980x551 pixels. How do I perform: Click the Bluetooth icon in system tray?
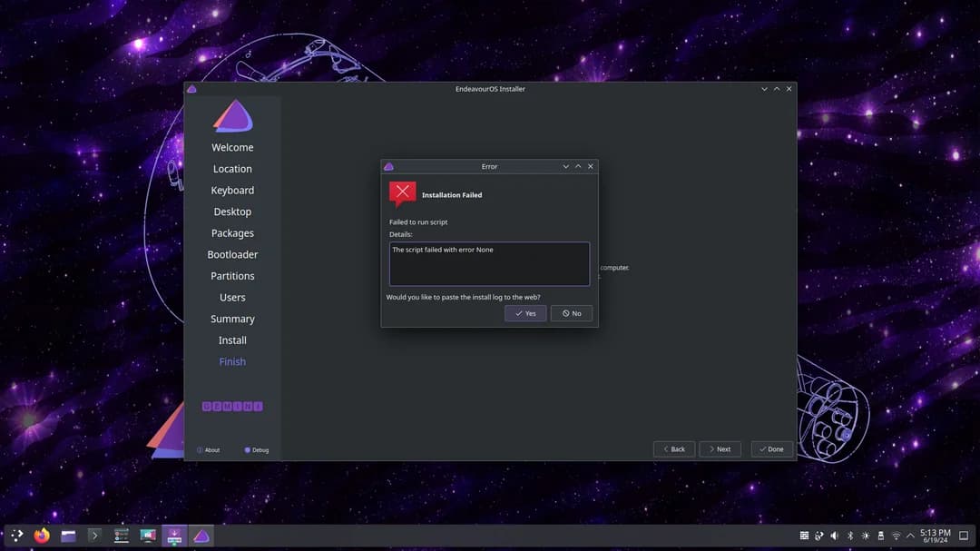click(850, 535)
